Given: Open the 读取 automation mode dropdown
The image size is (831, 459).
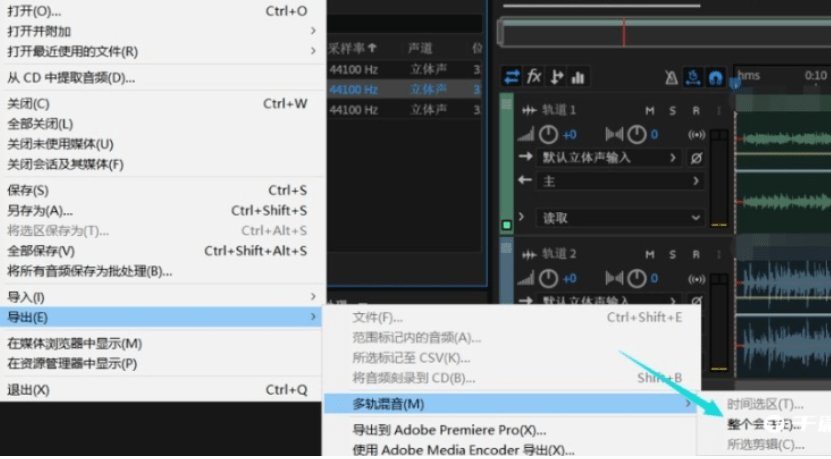Looking at the screenshot, I should pos(620,218).
